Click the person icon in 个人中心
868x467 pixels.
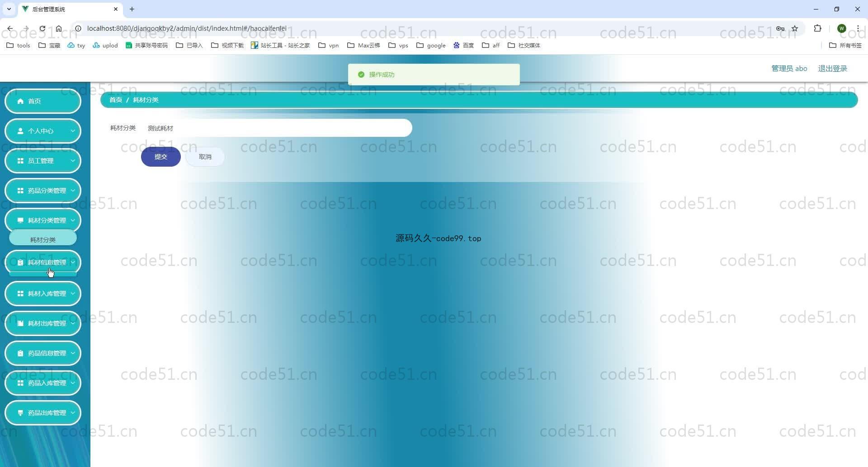point(20,131)
